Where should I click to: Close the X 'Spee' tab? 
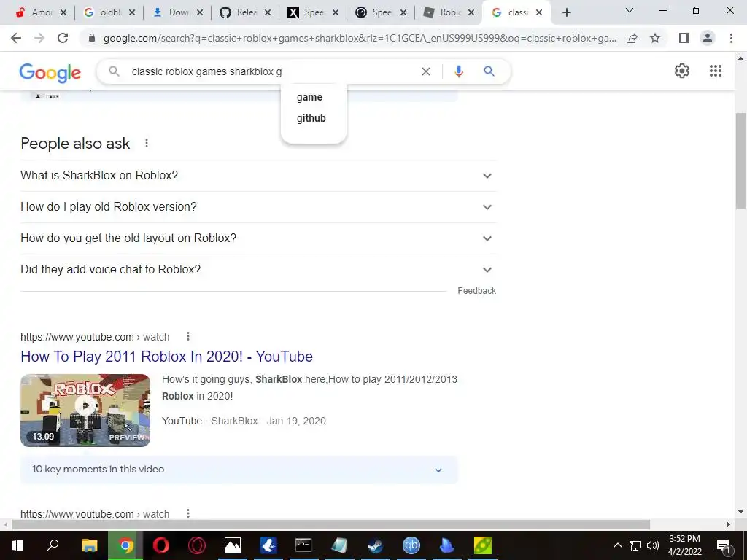(336, 13)
